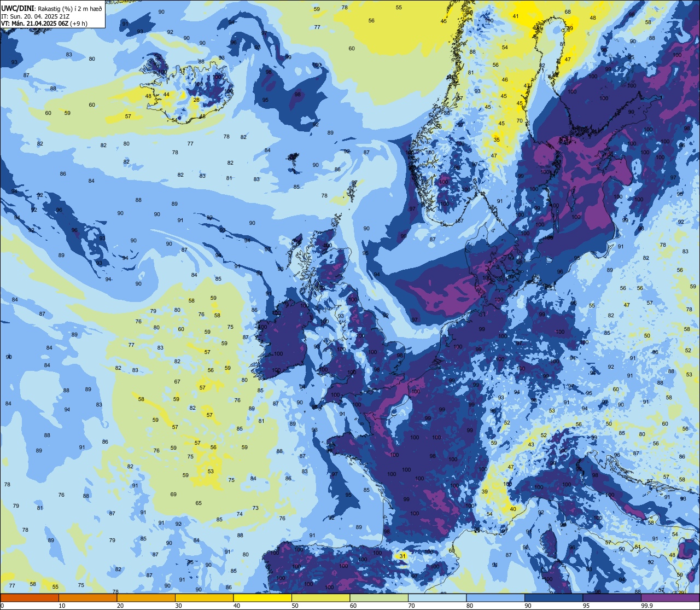This screenshot has height=610, width=700.
Task: Click the 40–50% bright yellow legend swatch
Action: [262, 598]
